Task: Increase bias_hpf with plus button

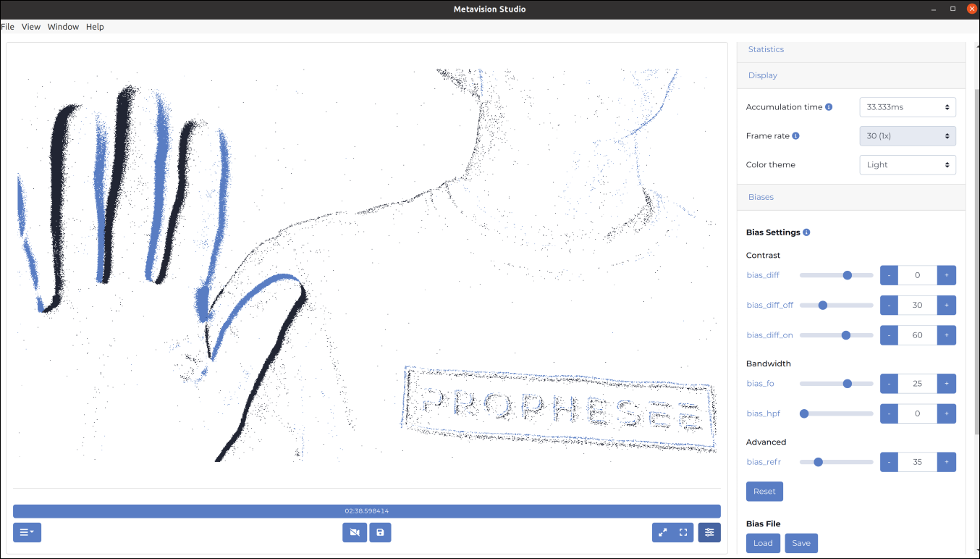Action: pos(947,413)
